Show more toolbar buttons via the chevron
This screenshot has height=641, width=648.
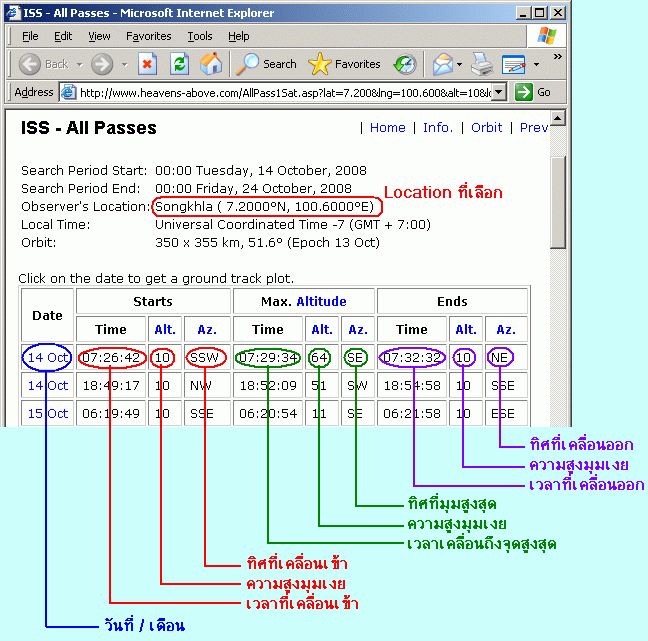tap(557, 56)
